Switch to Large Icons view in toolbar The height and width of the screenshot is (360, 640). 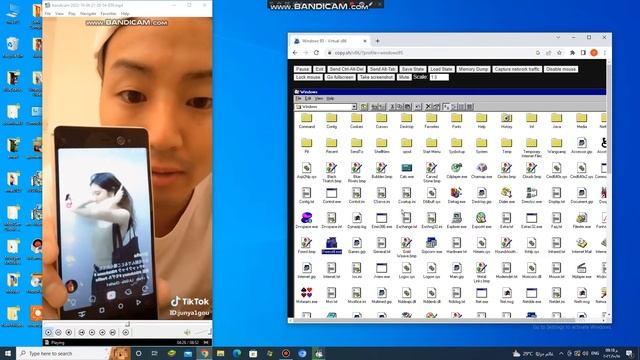447,107
